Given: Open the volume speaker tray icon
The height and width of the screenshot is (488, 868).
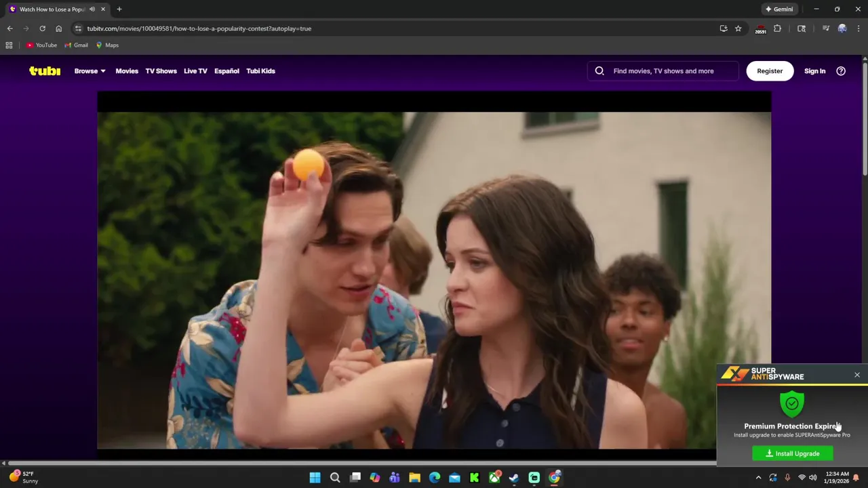Looking at the screenshot, I should pos(813,478).
